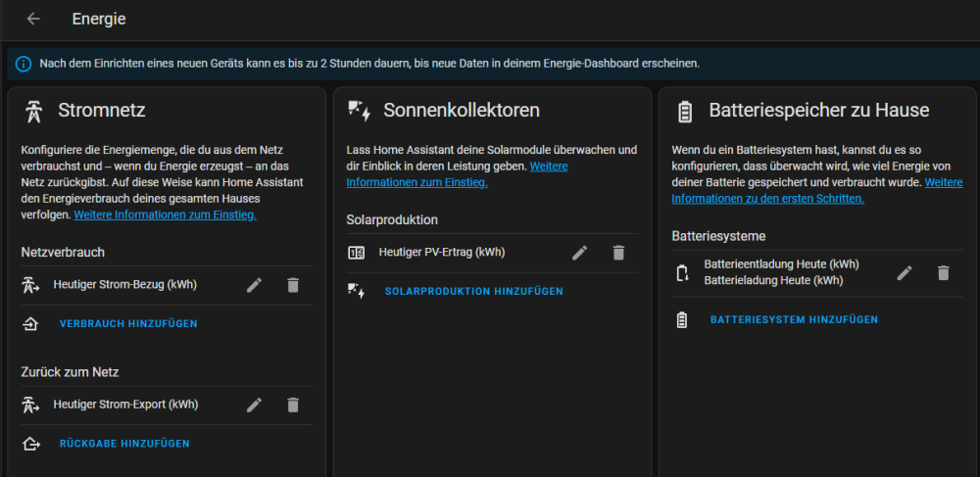Select the 'Batterieentladung Heute (kWh)' text
Viewport: 980px width, 477px height.
coord(781,264)
